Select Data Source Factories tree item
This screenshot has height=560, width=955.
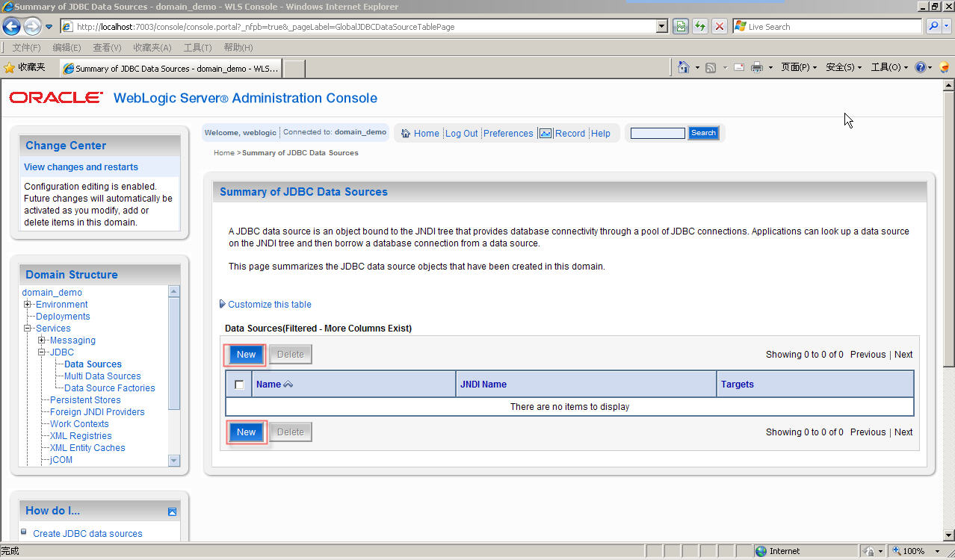[110, 388]
